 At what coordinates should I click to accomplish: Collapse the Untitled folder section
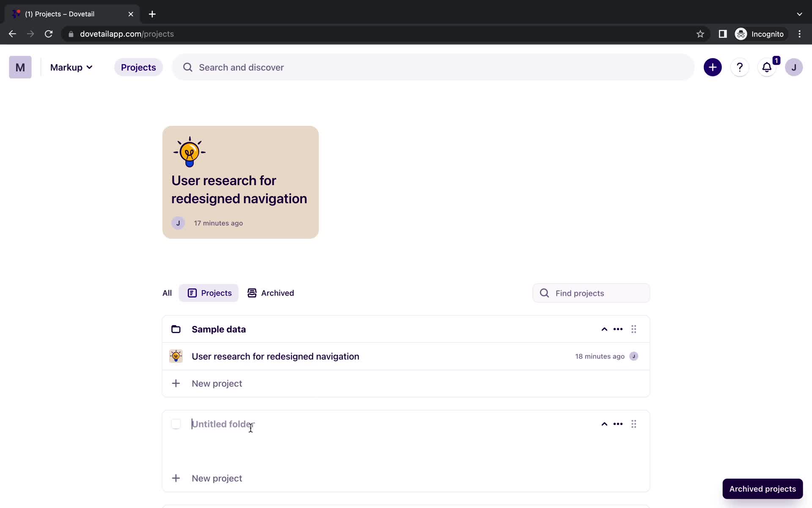pyautogui.click(x=604, y=424)
